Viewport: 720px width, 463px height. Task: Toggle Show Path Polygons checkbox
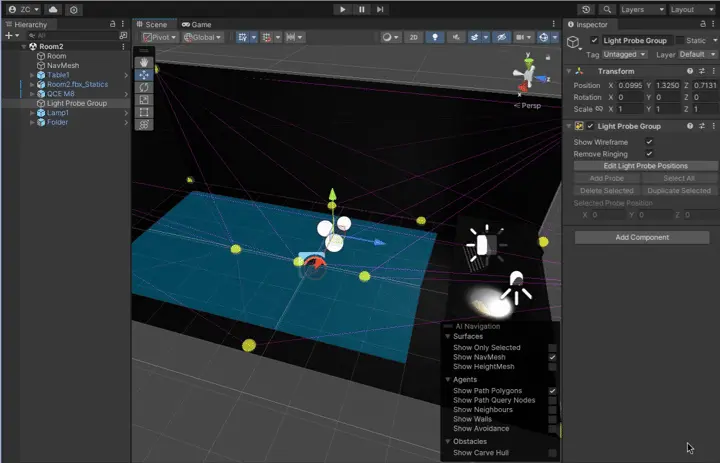tap(552, 391)
